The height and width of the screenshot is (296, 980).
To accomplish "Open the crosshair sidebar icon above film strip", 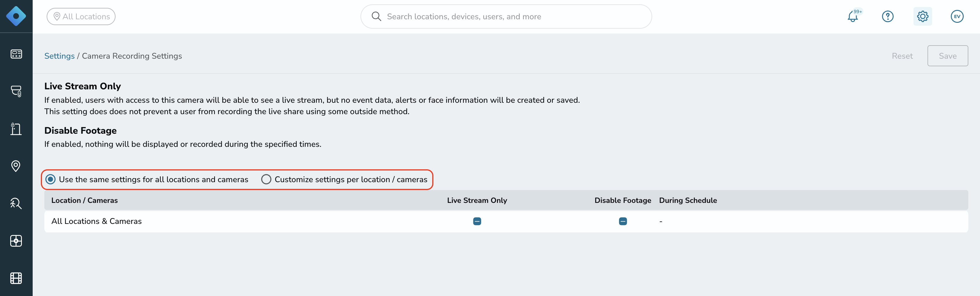I will pyautogui.click(x=16, y=241).
